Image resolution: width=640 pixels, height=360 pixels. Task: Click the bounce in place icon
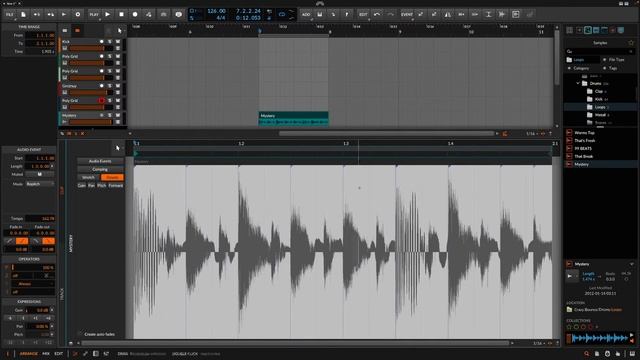[x=516, y=14]
